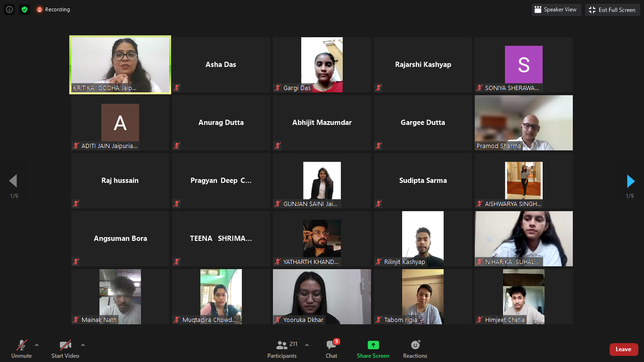The height and width of the screenshot is (362, 644).
Task: Expand video options arrow beside Start Video
Action: [x=83, y=345]
